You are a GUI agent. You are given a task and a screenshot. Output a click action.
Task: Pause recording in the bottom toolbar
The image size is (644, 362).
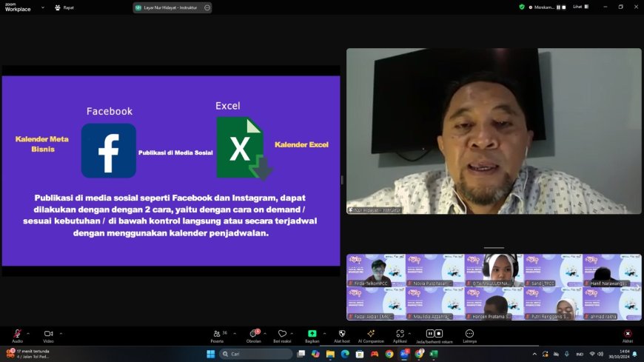429,333
